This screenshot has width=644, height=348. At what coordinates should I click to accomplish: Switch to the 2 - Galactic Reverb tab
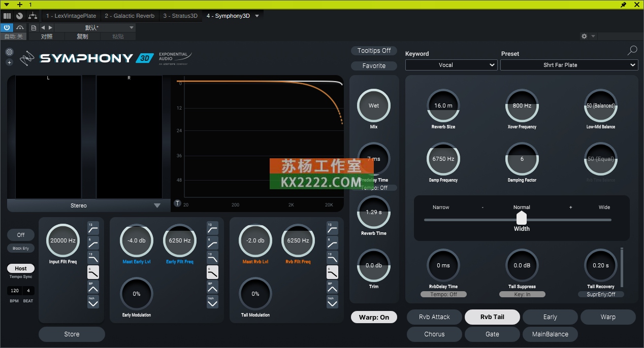pyautogui.click(x=130, y=16)
